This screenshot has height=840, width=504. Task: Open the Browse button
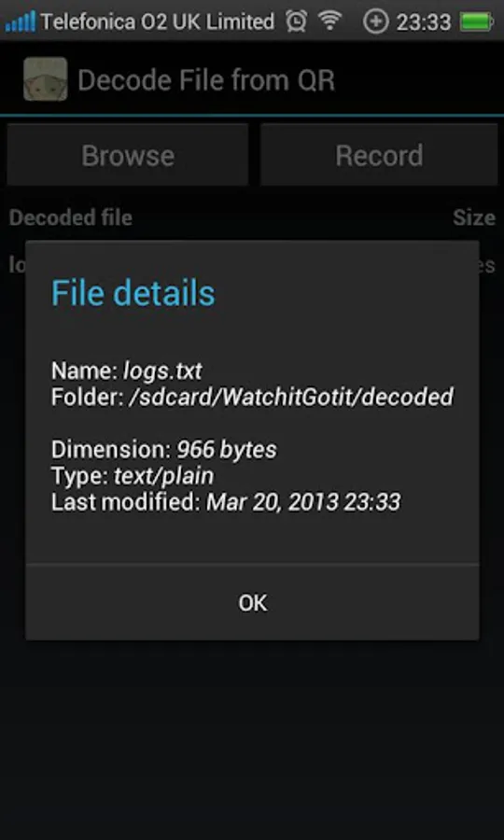click(128, 155)
